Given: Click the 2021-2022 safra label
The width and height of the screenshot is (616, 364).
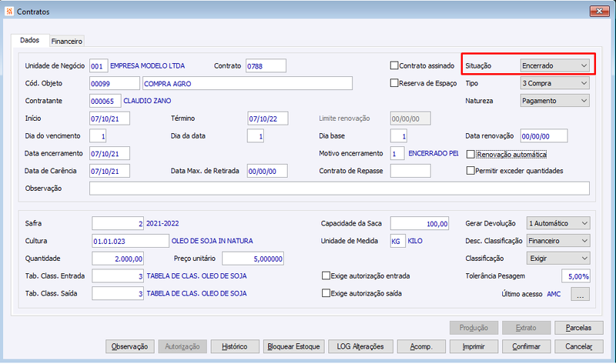Looking at the screenshot, I should [x=162, y=223].
